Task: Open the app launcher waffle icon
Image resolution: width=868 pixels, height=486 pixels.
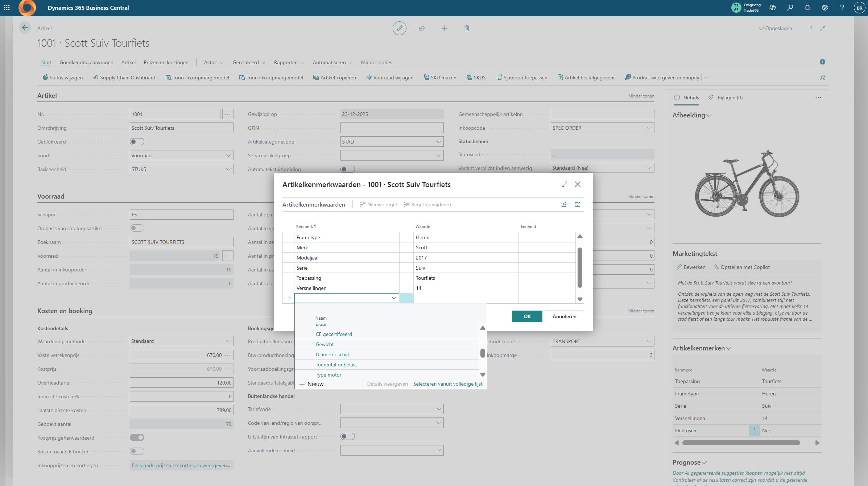Action: click(x=7, y=8)
